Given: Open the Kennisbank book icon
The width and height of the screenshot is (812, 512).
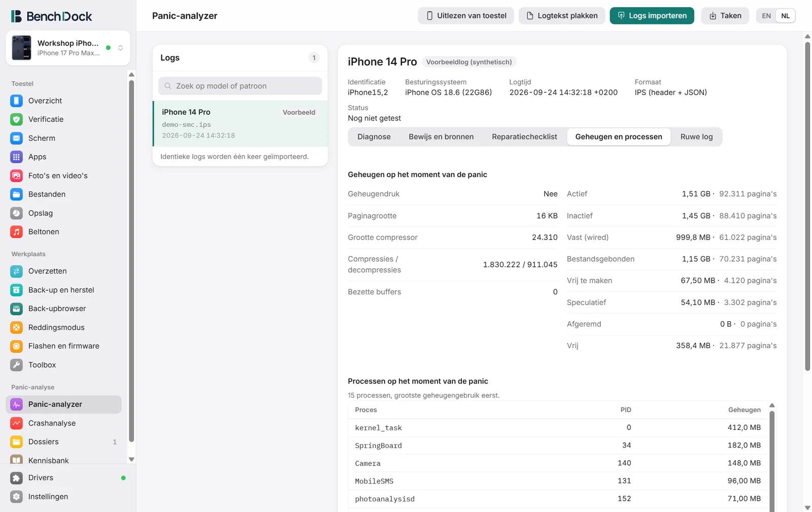Looking at the screenshot, I should 17,460.
